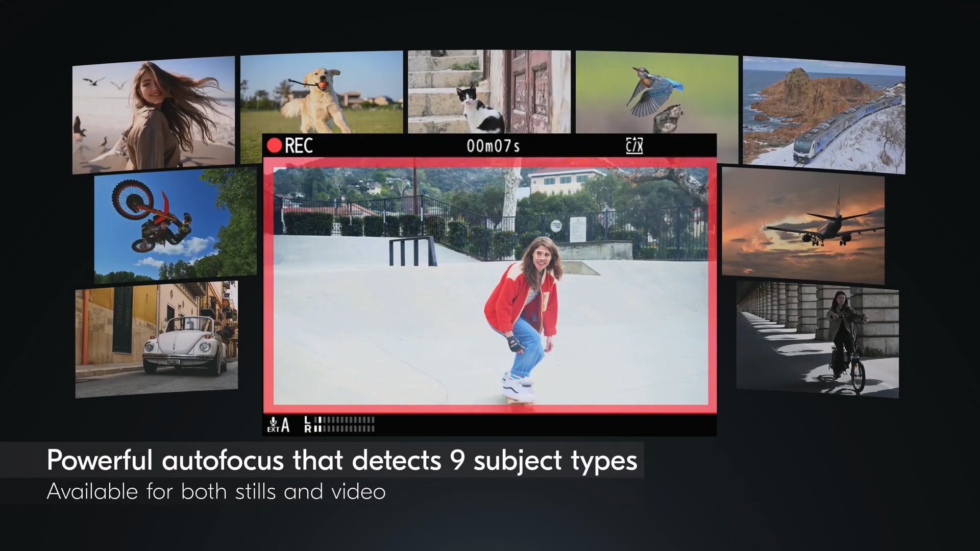
Task: Select the black and white cat thumbnail
Action: 489,91
